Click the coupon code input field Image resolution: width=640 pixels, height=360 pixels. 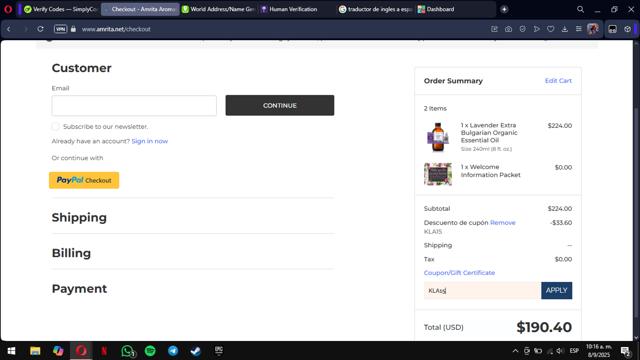pos(482,290)
